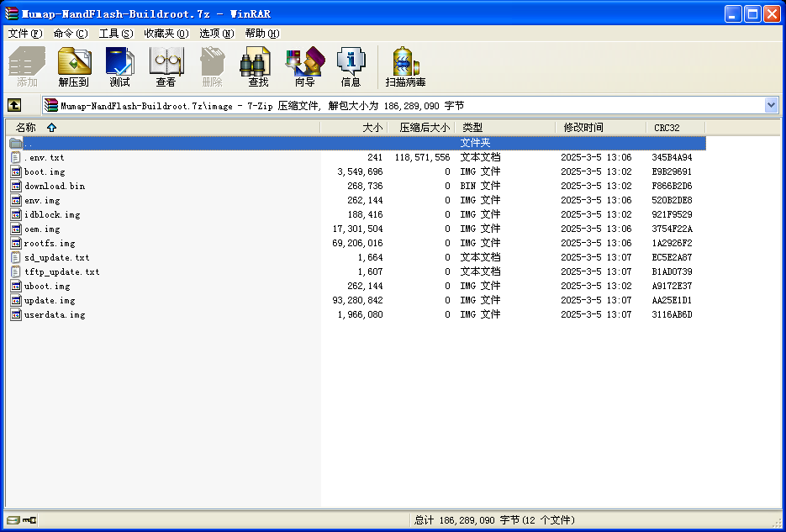Click the key password icon in status bar
The width and height of the screenshot is (786, 532).
click(x=29, y=520)
